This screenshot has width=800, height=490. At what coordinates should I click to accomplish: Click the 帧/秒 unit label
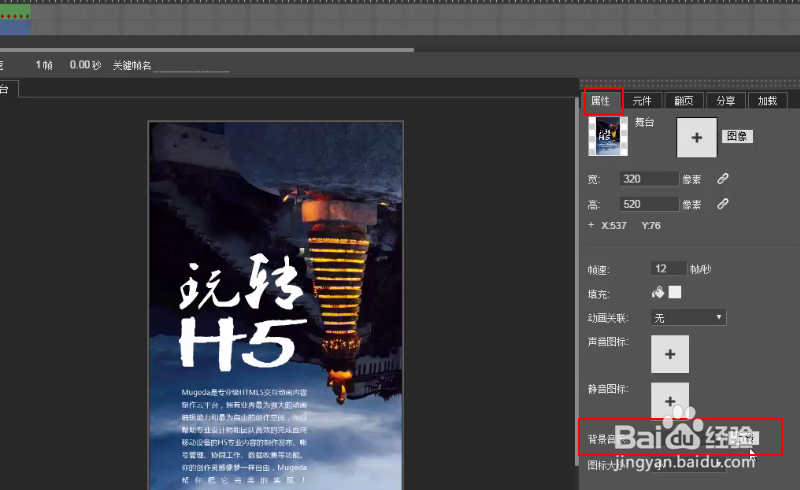pos(701,269)
